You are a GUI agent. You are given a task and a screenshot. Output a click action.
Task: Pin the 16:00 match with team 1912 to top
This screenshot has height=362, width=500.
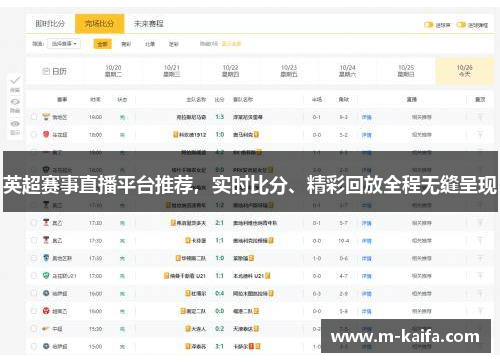point(480,135)
